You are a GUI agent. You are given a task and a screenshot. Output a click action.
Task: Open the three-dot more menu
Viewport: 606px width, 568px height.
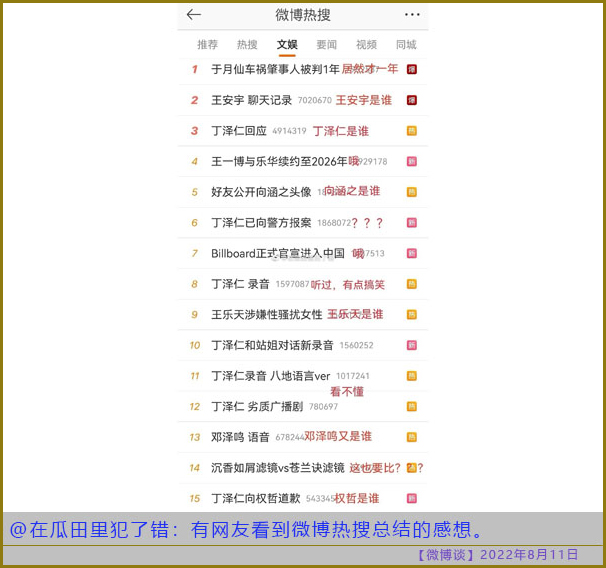point(412,15)
